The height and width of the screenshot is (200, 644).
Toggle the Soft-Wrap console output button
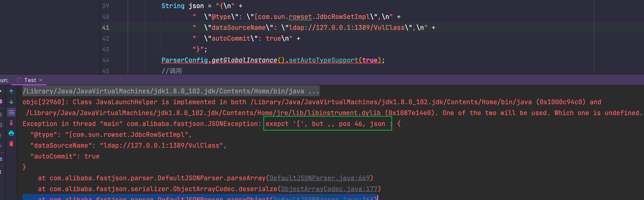click(11, 112)
